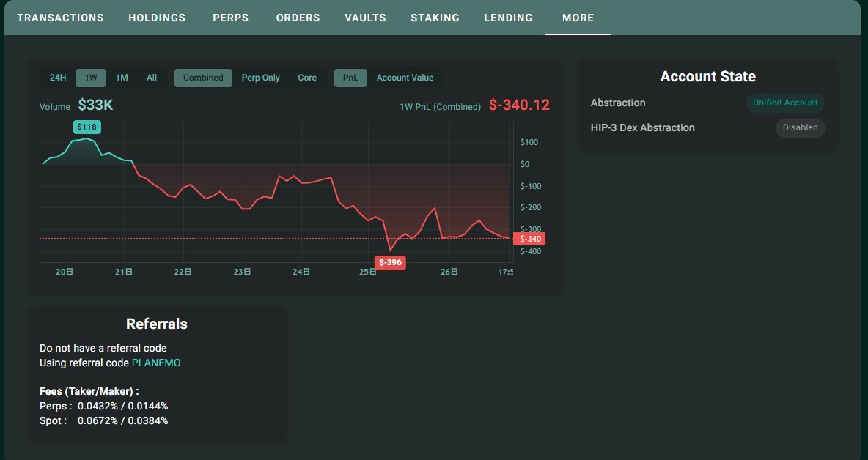The image size is (868, 460).
Task: Click the 21日 date axis label
Action: pos(123,272)
